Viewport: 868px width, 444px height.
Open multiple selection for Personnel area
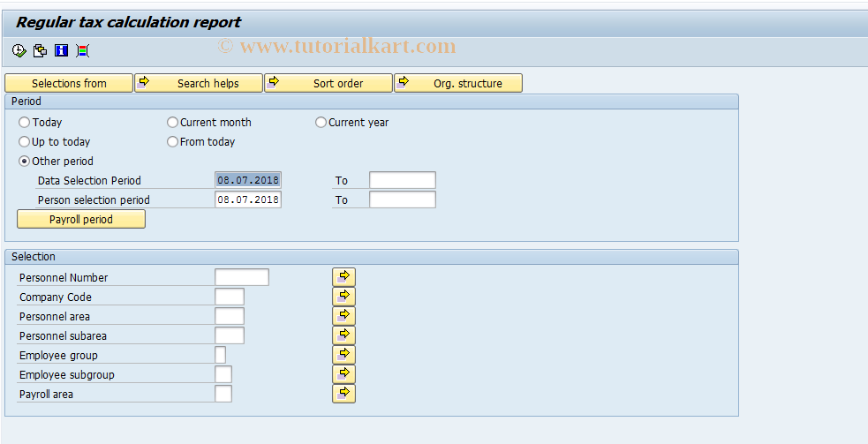click(x=343, y=316)
